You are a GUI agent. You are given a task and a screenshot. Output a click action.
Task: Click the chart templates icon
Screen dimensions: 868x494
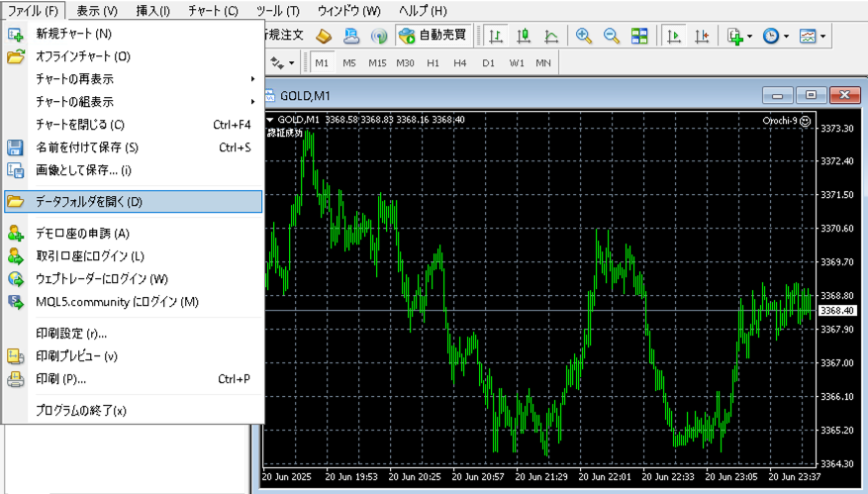pyautogui.click(x=808, y=37)
